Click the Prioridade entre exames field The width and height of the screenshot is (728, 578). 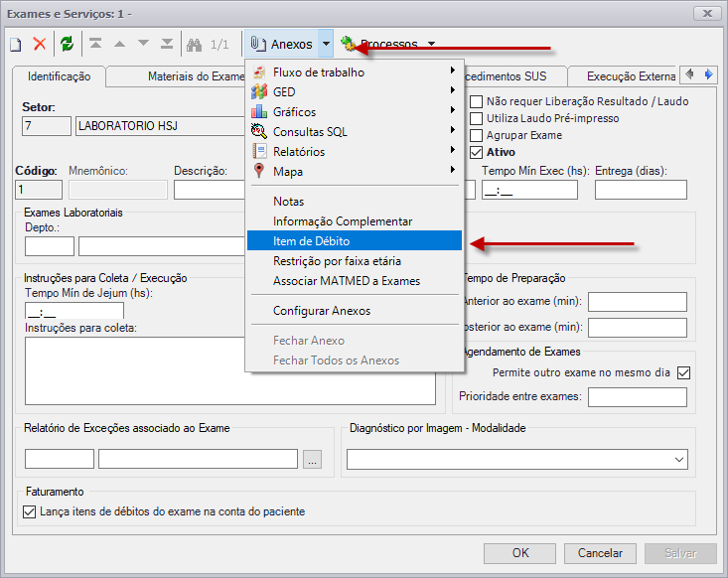pyautogui.click(x=638, y=397)
